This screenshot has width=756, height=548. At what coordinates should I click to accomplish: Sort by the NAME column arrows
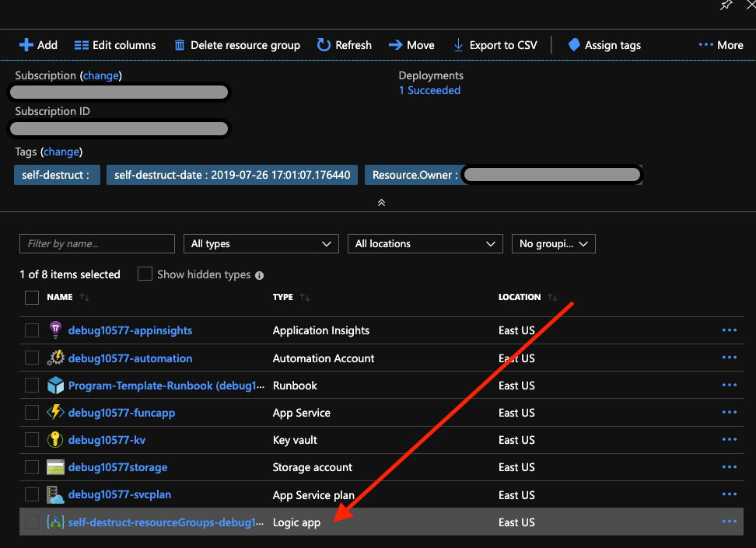[84, 298]
